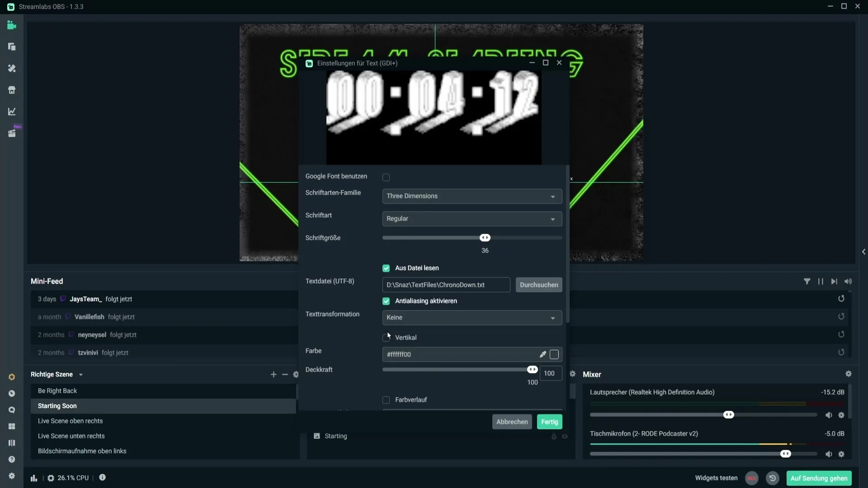Pick color with the eyedropper icon
The height and width of the screenshot is (488, 868).
(x=542, y=355)
